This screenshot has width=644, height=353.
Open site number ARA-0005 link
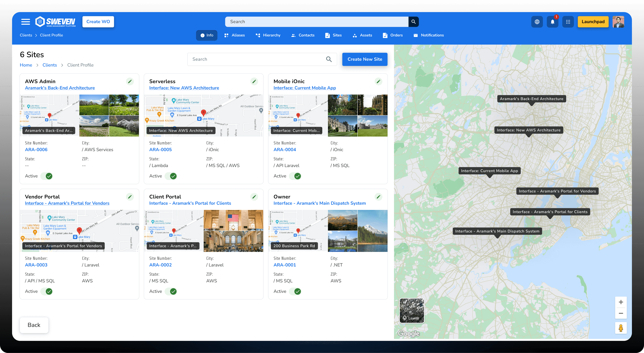coord(160,150)
